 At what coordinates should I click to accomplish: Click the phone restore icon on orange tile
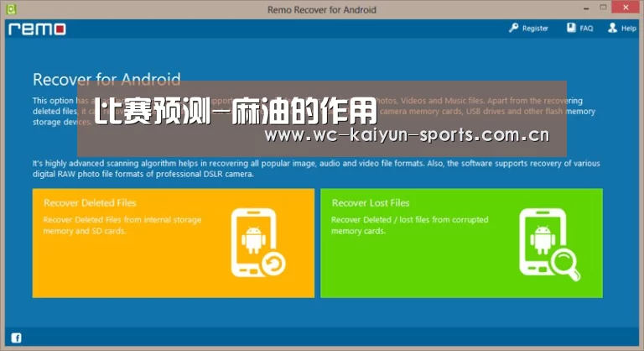(257, 243)
